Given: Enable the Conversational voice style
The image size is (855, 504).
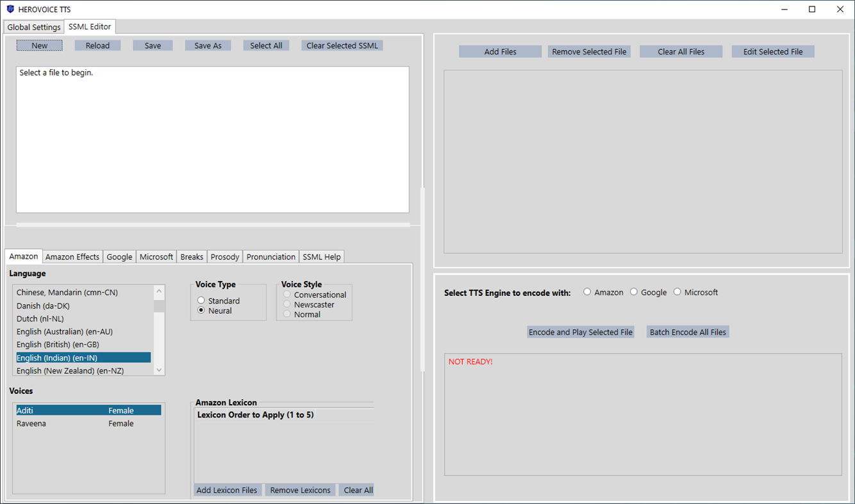Looking at the screenshot, I should (x=286, y=295).
